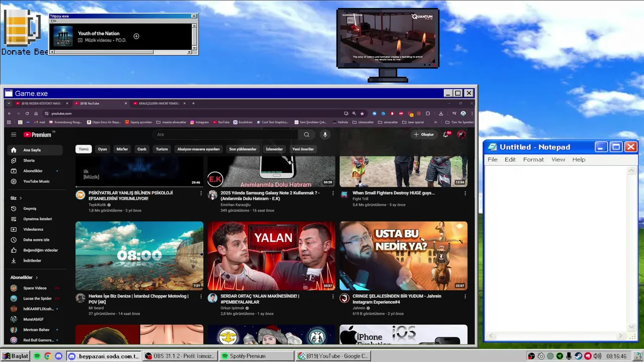The image size is (644, 362).
Task: Select the İzlenenler filter chip
Action: click(x=274, y=149)
